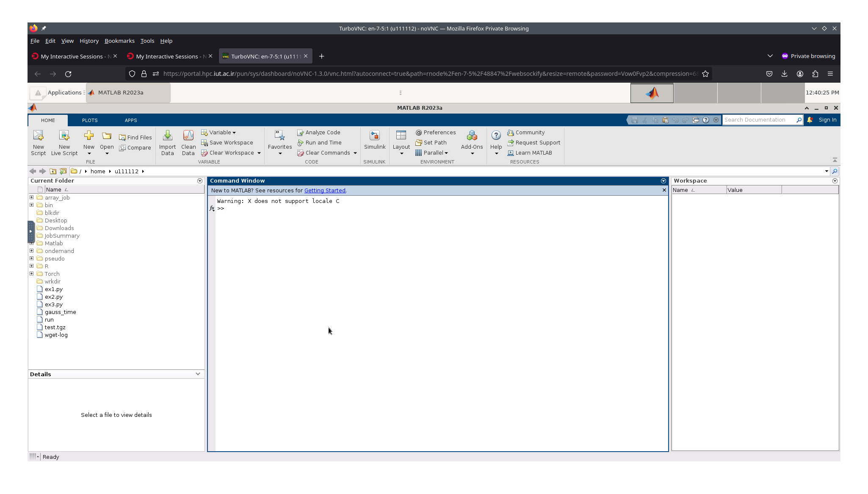Open a new Firefox tab
Viewport: 868px width, 494px height.
[321, 56]
